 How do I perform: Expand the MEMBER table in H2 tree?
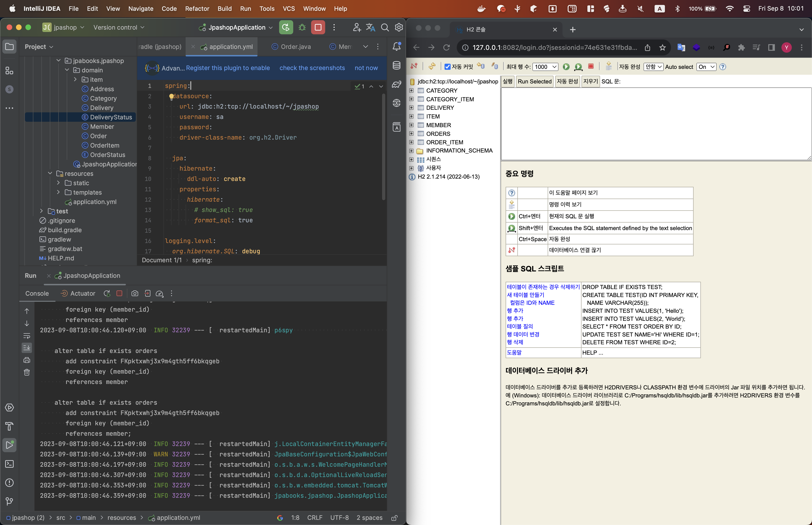(411, 125)
